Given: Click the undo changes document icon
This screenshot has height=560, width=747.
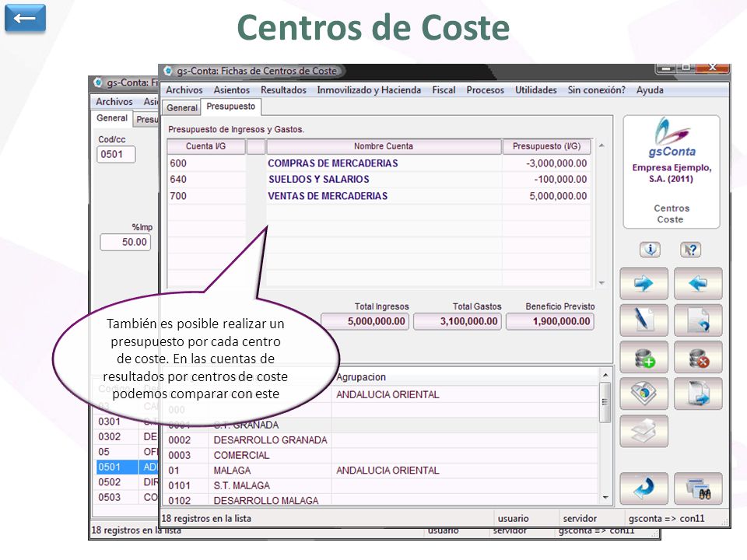Looking at the screenshot, I should (698, 320).
